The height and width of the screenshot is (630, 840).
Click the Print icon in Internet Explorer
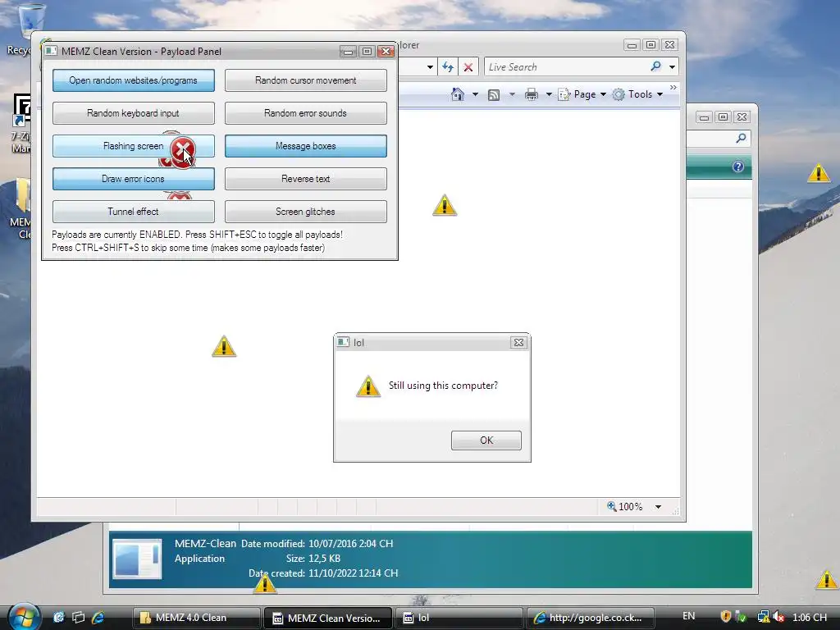pyautogui.click(x=532, y=94)
